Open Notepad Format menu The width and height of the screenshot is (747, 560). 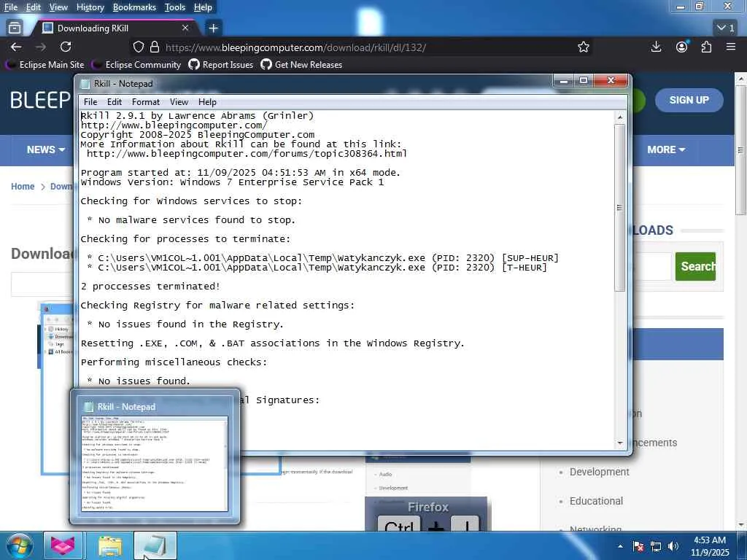[146, 102]
